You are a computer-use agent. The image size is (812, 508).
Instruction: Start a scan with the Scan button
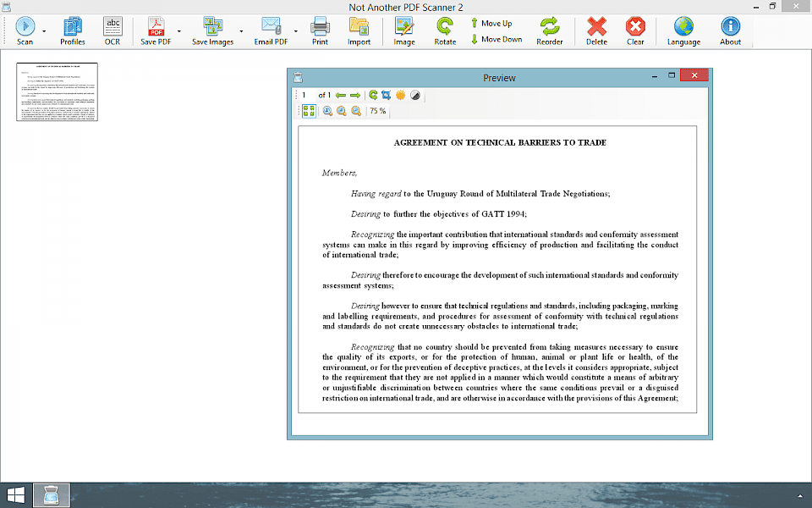[25, 31]
